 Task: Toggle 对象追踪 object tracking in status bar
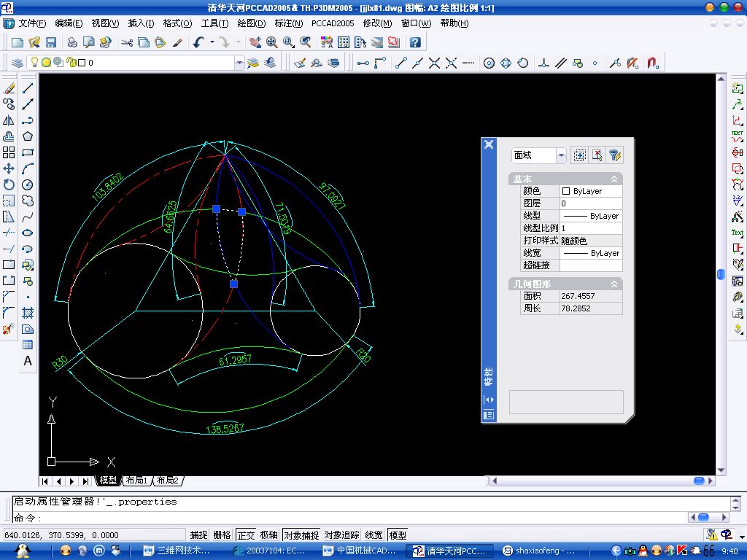[341, 534]
